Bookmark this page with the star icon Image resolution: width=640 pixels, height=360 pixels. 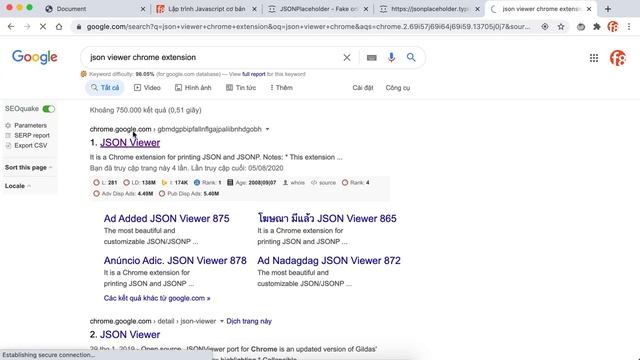(x=561, y=27)
